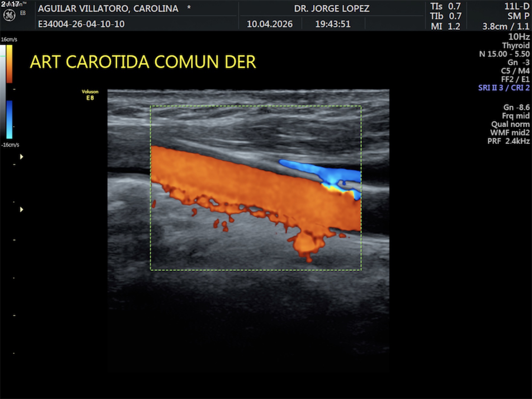The width and height of the screenshot is (532, 399).
Task: Click the patient ID E34004-26-04-10-10
Action: tap(81, 24)
